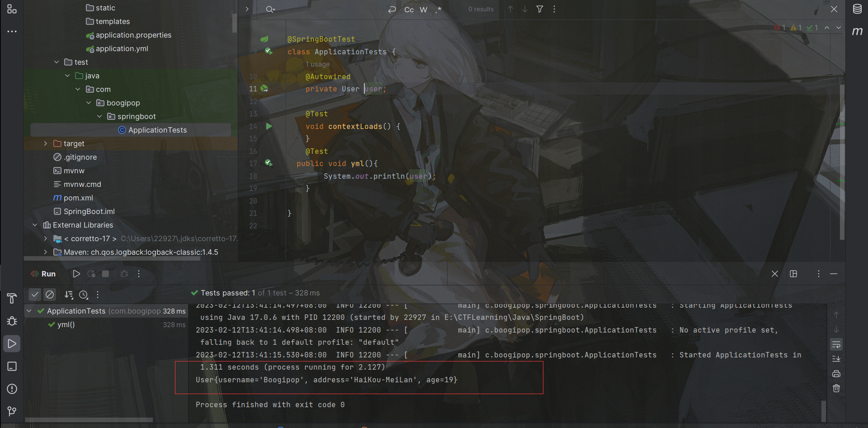
Task: Toggle soft-wrap in console output
Action: (x=836, y=345)
